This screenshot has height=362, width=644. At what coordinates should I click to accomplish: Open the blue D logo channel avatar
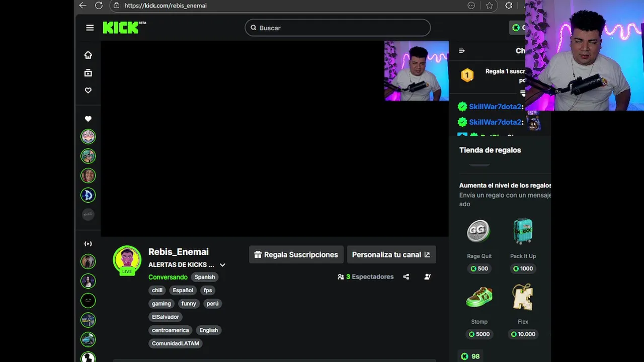(88, 195)
